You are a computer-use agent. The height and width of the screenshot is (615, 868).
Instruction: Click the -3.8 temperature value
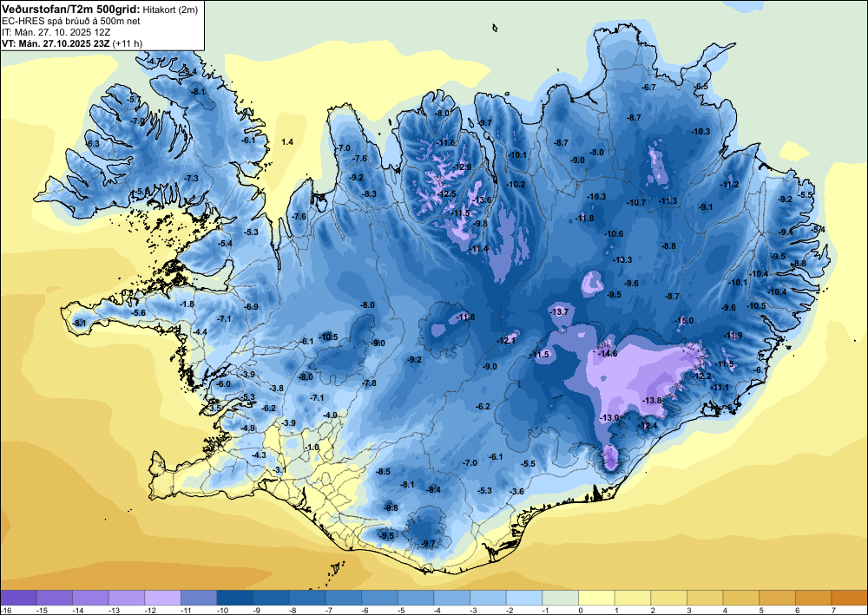click(276, 389)
